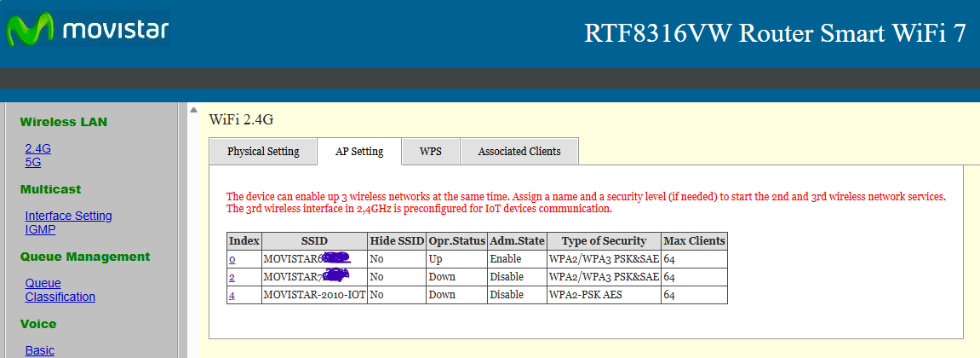Go to the Associated Clients tab
The image size is (980, 358).
(x=519, y=152)
